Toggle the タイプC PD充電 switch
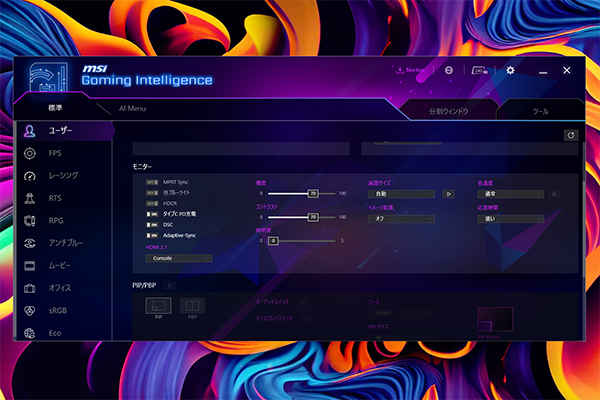 (152, 214)
